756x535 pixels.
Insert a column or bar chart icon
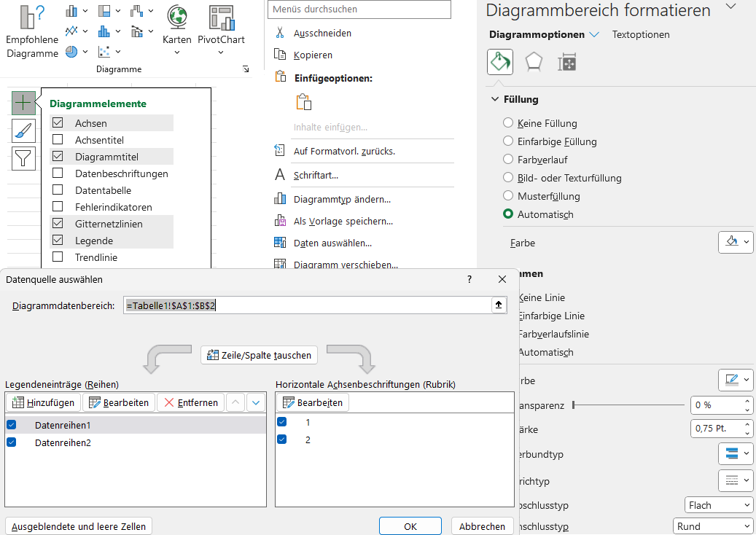coord(71,11)
